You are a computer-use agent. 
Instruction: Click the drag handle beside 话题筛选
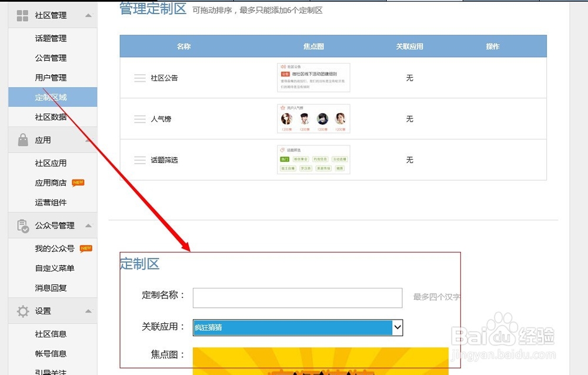139,160
